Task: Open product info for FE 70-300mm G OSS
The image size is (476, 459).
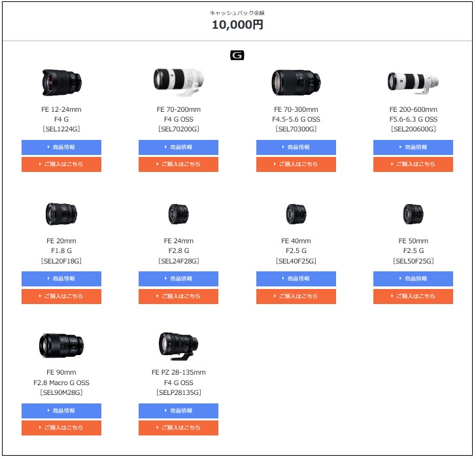Action: [x=296, y=147]
